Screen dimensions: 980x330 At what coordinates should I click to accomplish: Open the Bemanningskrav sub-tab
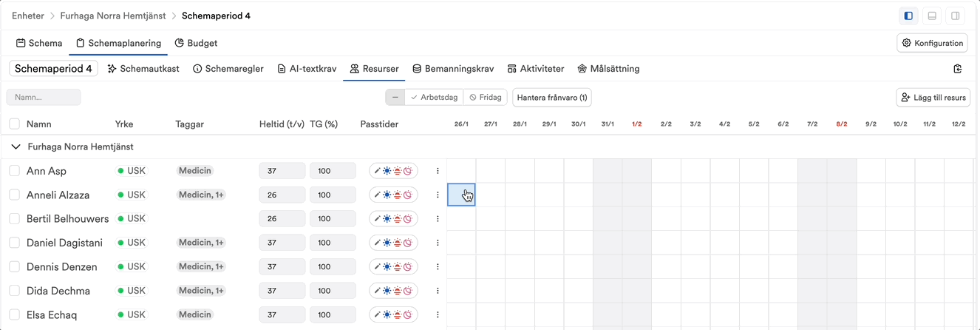[453, 69]
